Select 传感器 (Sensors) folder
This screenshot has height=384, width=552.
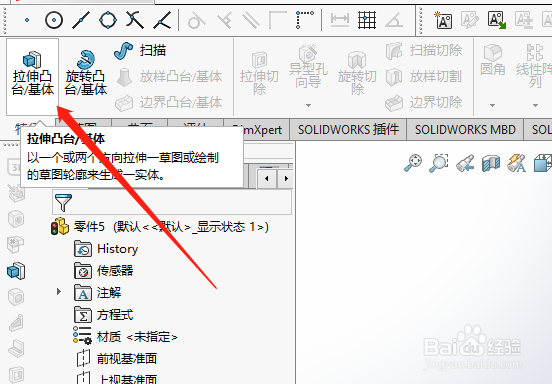coord(104,271)
